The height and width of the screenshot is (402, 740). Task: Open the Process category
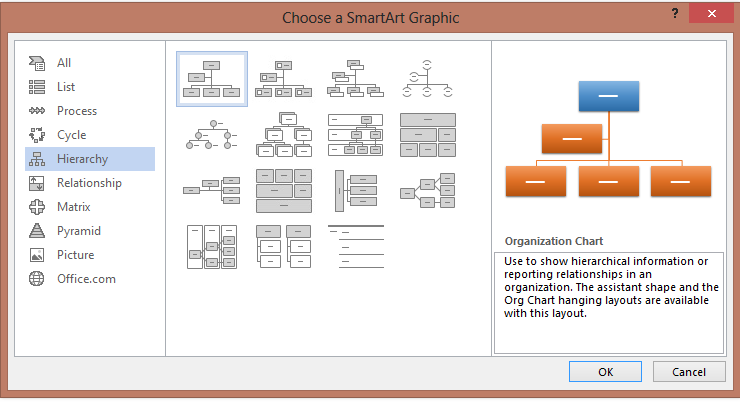pos(76,111)
